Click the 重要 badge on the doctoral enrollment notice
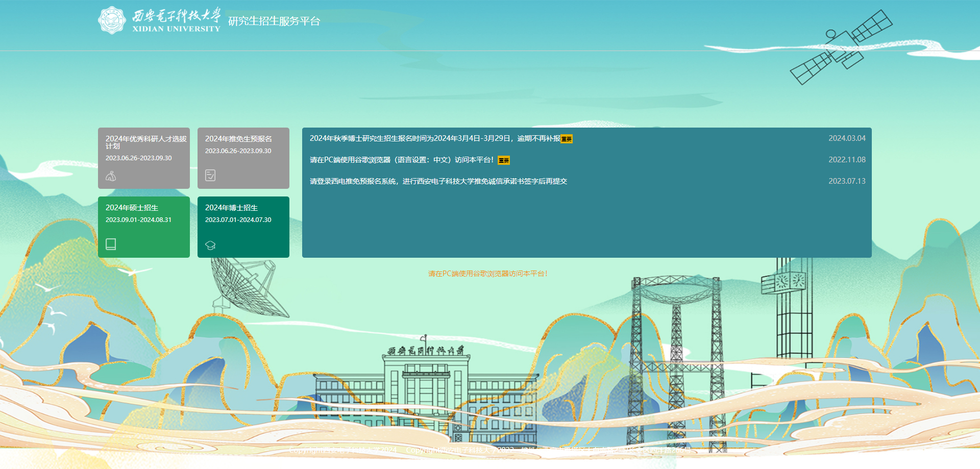Image resolution: width=980 pixels, height=469 pixels. [567, 139]
